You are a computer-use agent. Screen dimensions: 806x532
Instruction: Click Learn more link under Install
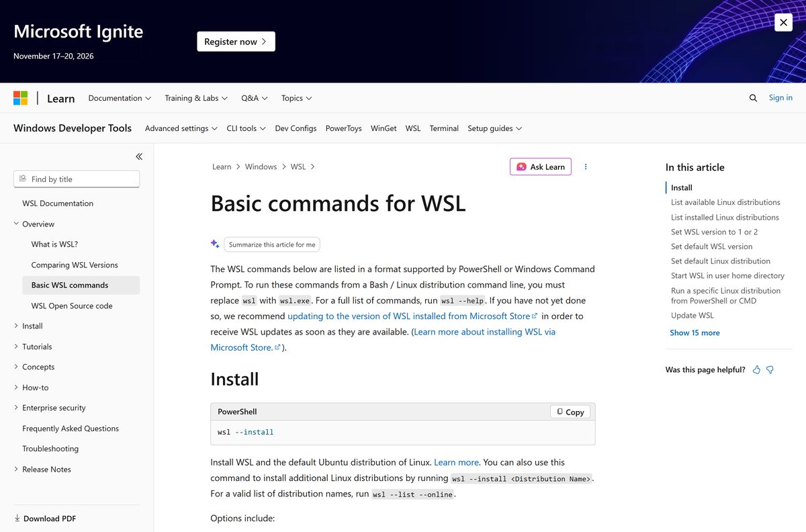point(457,462)
